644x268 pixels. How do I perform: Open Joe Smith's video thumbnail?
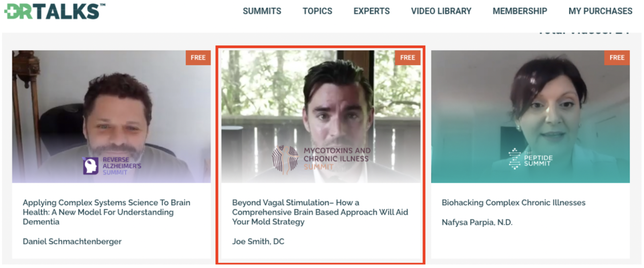point(321,117)
